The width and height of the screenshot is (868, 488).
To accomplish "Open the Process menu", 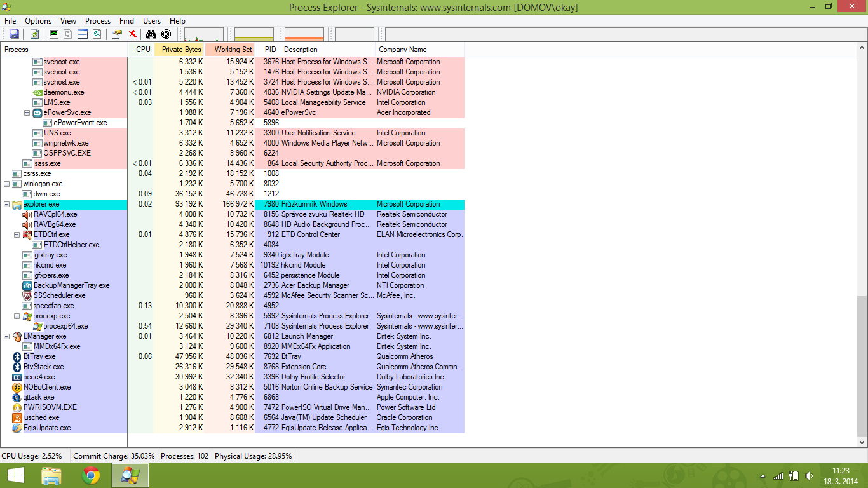I will (x=98, y=21).
